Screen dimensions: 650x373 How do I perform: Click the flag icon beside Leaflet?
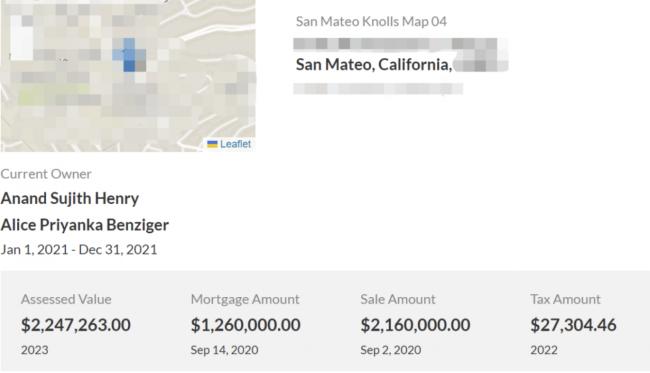tap(212, 144)
